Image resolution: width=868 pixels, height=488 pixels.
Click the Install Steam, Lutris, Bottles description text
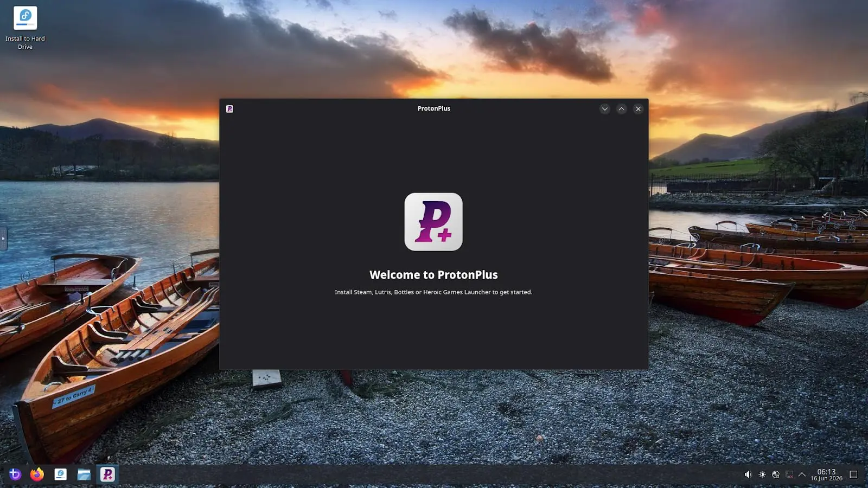coord(433,292)
